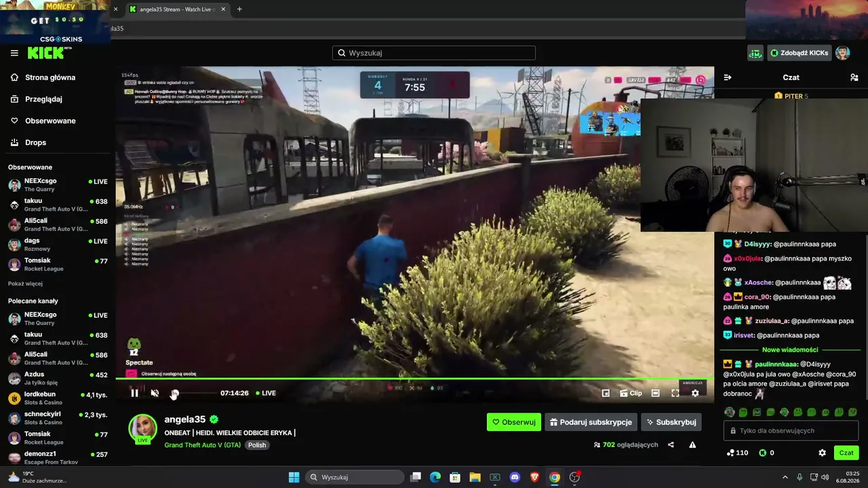Open the weather widget on the taskbar
The height and width of the screenshot is (488, 868).
tap(37, 477)
